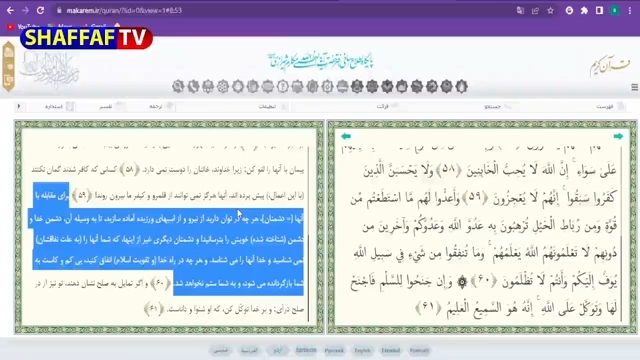Viewport: 640px width, 360px height.
Task: Bookmark this page with the star icon
Action: coord(550,11)
